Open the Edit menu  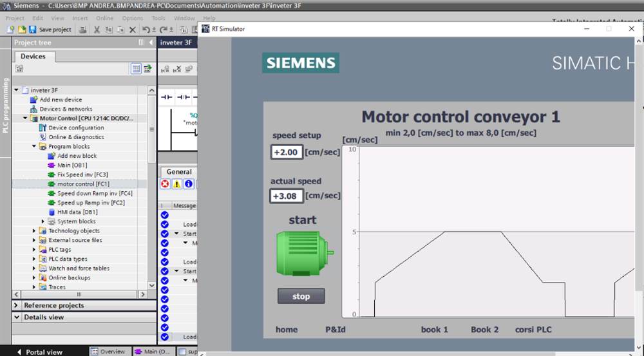pyautogui.click(x=38, y=18)
